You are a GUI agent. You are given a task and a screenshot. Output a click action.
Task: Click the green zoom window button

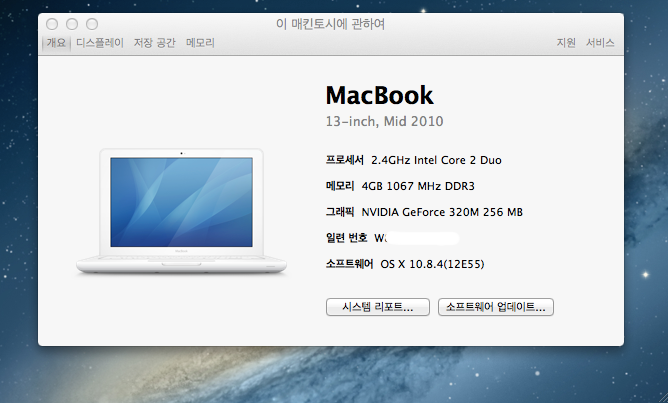pos(91,23)
